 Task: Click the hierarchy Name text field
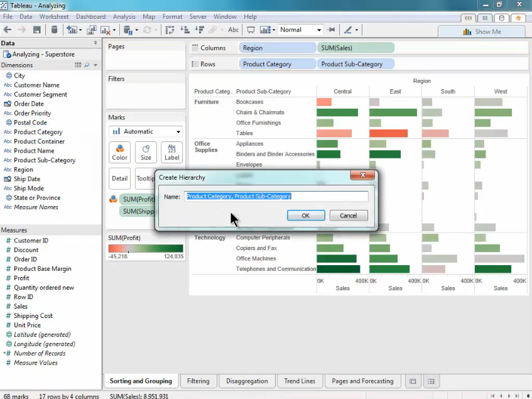(276, 197)
